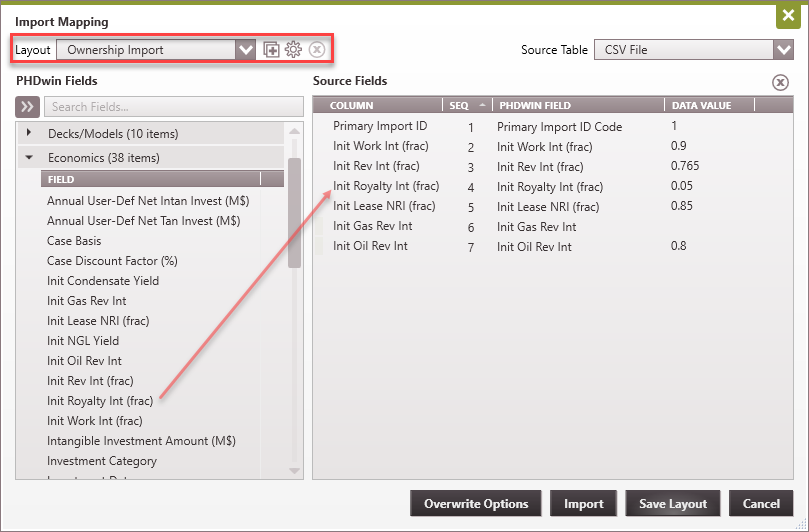Viewport: 809px width, 532px height.
Task: Collapse the Economics group
Action: (29, 157)
